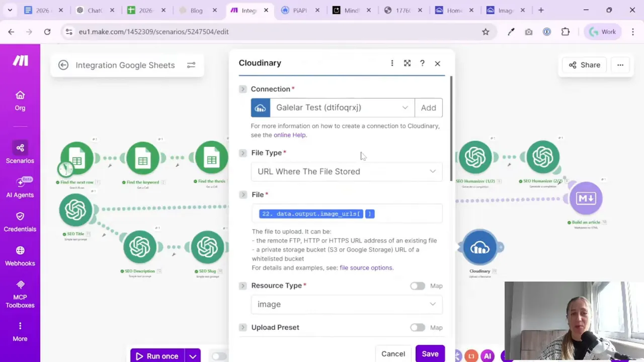The height and width of the screenshot is (362, 644).
Task: Expand the File field info chevron
Action: [244, 195]
